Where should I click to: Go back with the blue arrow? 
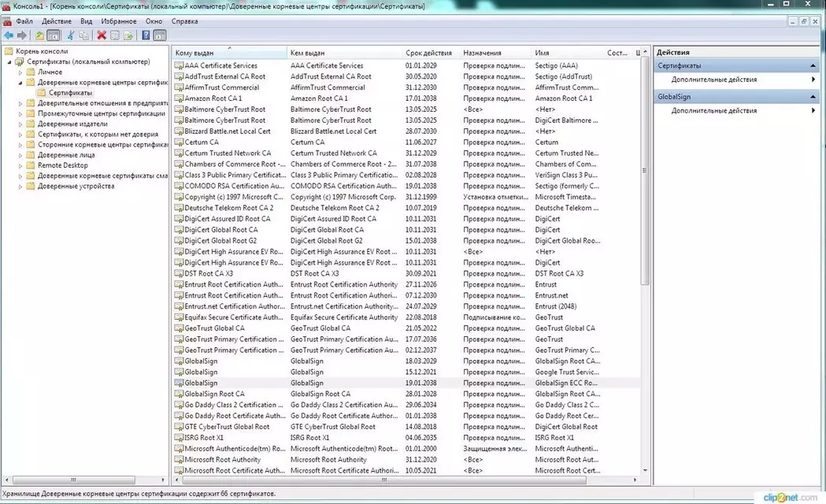click(x=9, y=35)
